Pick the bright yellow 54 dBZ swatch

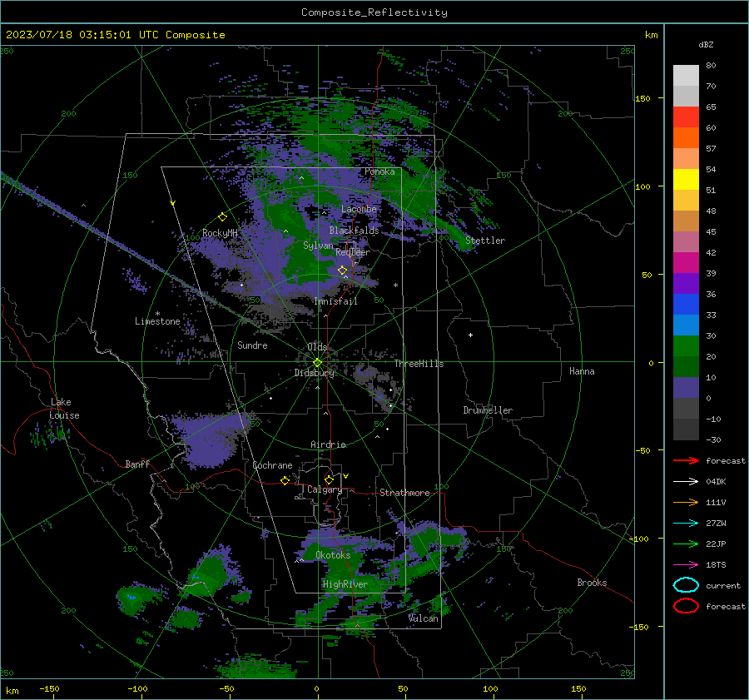686,179
